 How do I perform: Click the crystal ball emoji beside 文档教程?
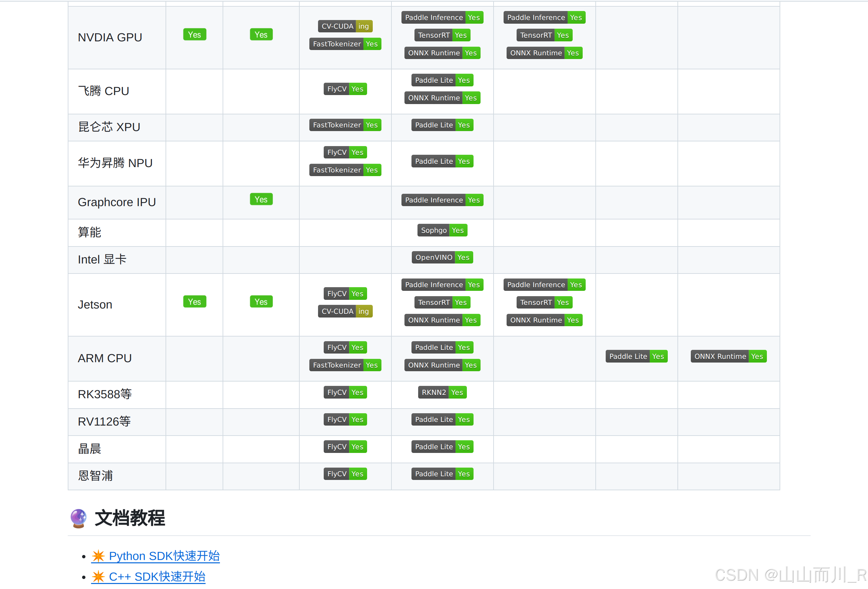coord(78,518)
